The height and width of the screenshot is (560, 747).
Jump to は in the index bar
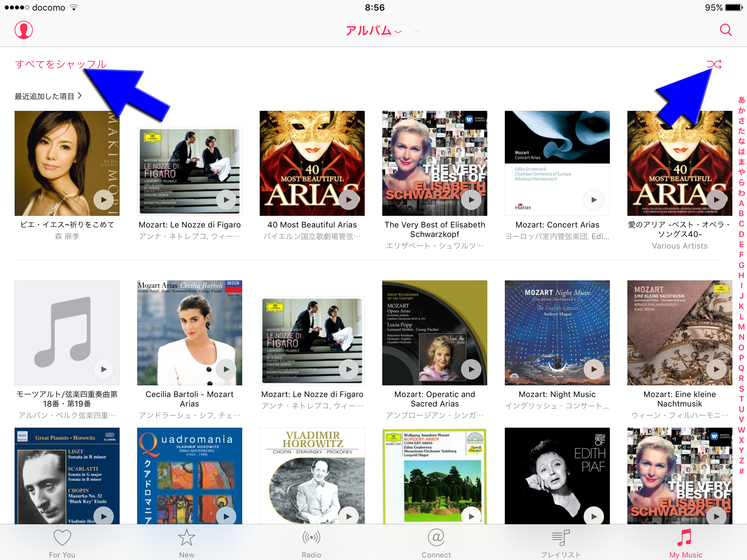742,151
